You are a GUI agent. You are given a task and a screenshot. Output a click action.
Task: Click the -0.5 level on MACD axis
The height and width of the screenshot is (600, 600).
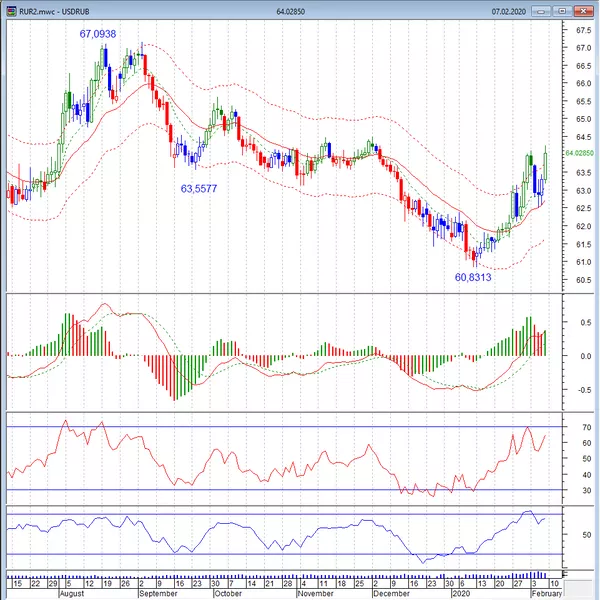[584, 390]
